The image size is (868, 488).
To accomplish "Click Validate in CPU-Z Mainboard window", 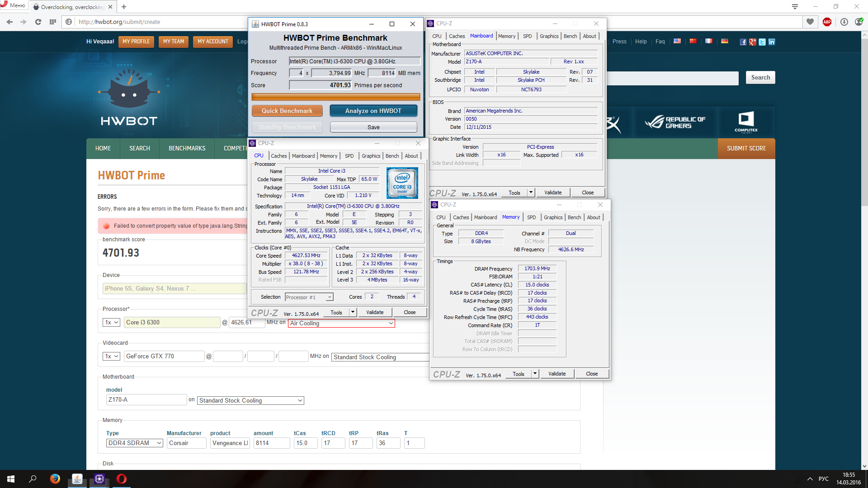I will 552,192.
